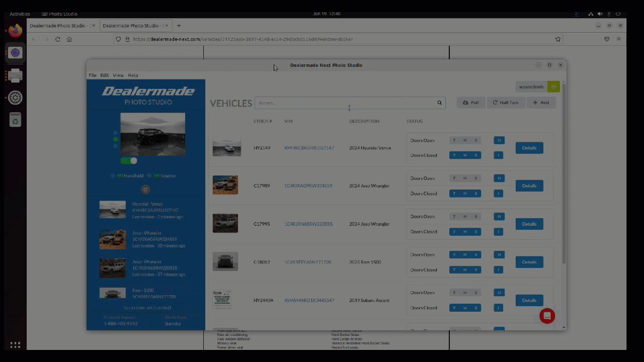Open the File menu

point(93,75)
